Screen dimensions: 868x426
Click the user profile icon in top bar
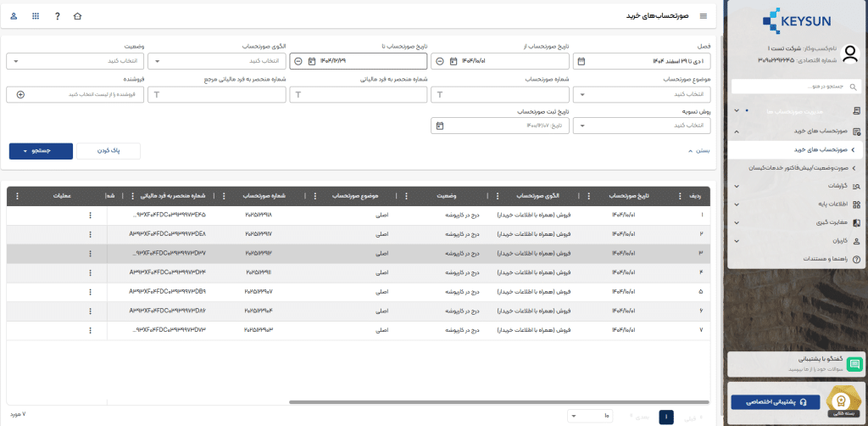pos(13,16)
